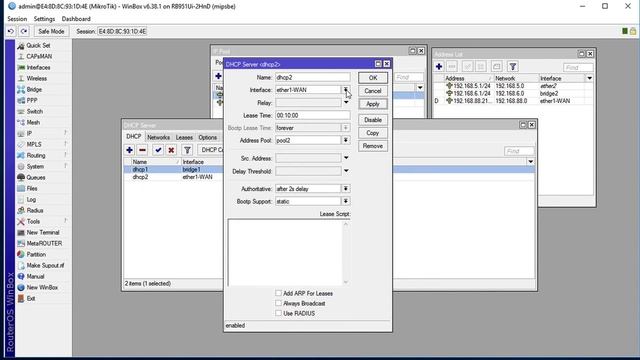This screenshot has height=360, width=640.
Task: Open PPP in the sidebar
Action: (32, 100)
